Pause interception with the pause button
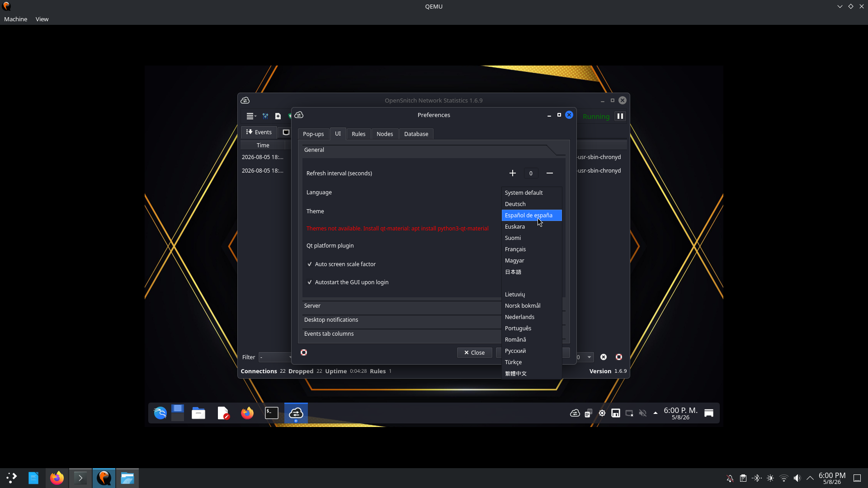Image resolution: width=868 pixels, height=488 pixels. (620, 116)
